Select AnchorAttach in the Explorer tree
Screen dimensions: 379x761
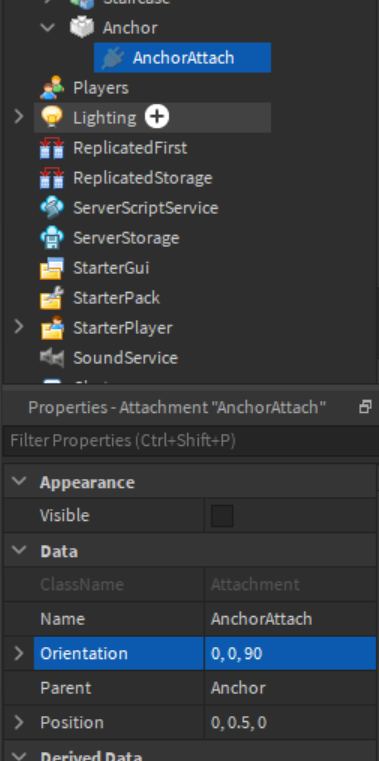coord(183,58)
